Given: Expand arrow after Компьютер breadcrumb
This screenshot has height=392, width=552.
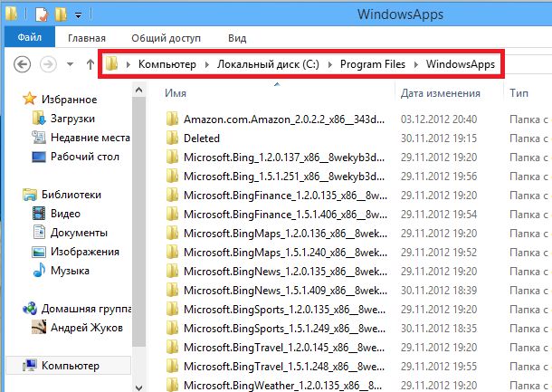Looking at the screenshot, I should click(206, 65).
